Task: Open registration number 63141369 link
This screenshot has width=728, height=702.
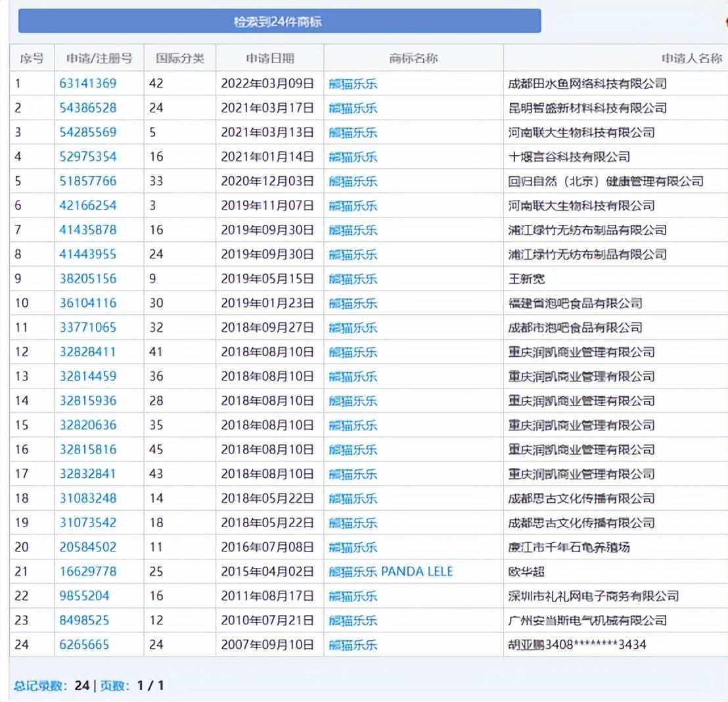Action: 88,83
